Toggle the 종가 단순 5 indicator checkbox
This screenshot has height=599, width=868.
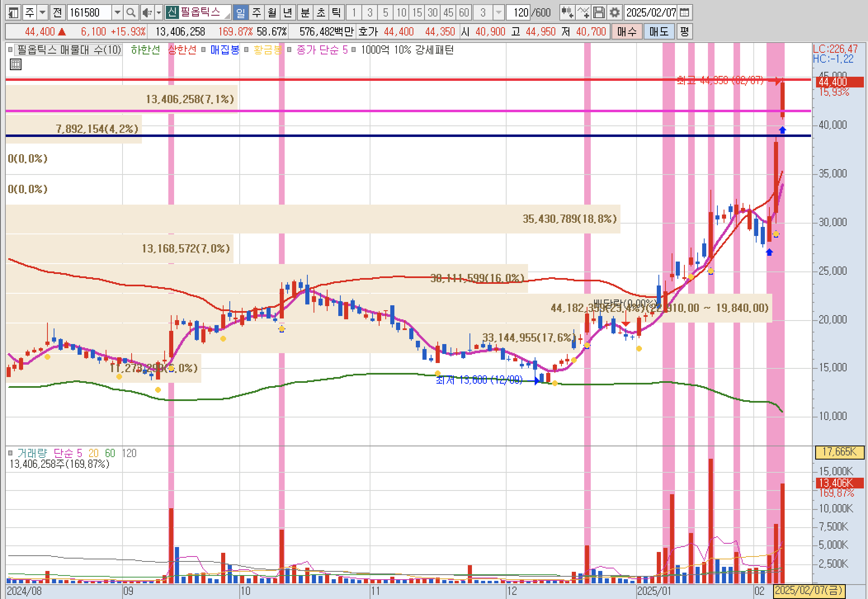click(x=289, y=50)
